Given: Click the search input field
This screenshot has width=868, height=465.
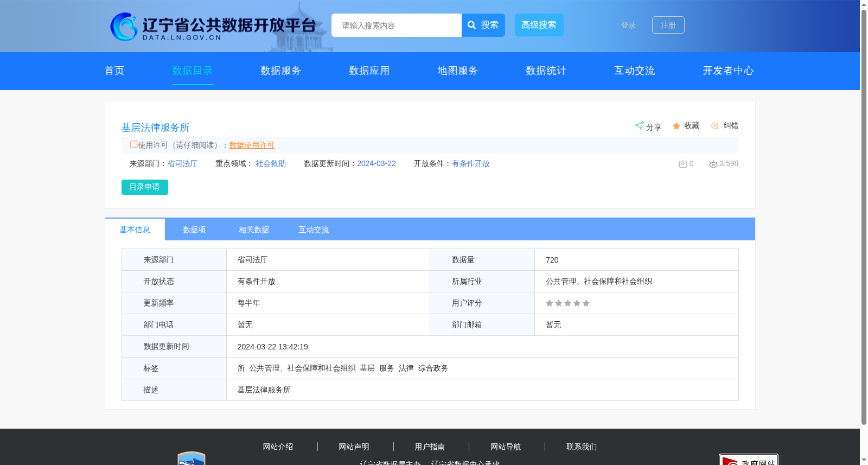Looking at the screenshot, I should pyautogui.click(x=397, y=26).
